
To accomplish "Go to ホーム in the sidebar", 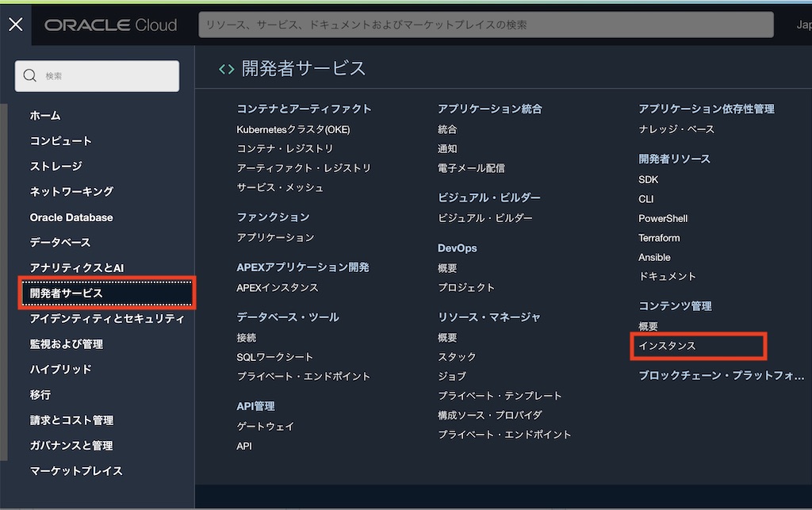I will [x=45, y=116].
